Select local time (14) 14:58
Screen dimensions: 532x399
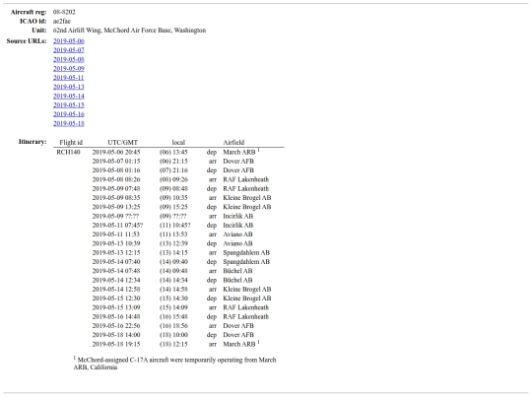coord(173,290)
